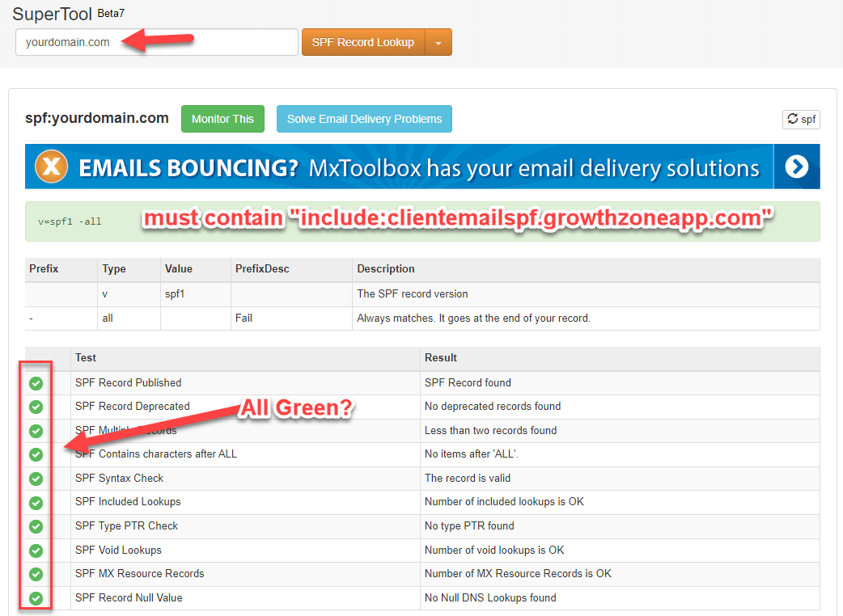Click the green check for SPF Void Lookups

coord(36,551)
